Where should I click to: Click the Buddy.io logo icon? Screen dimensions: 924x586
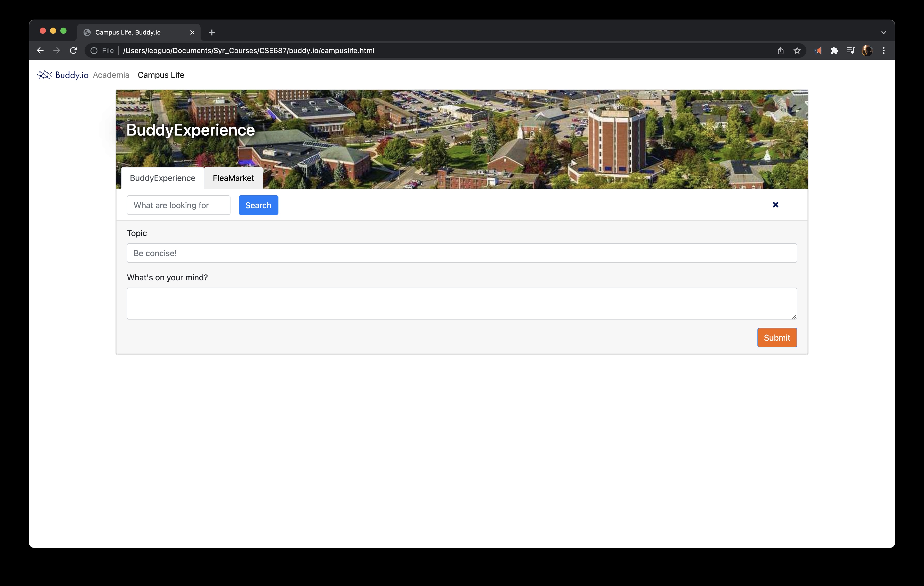(x=45, y=75)
